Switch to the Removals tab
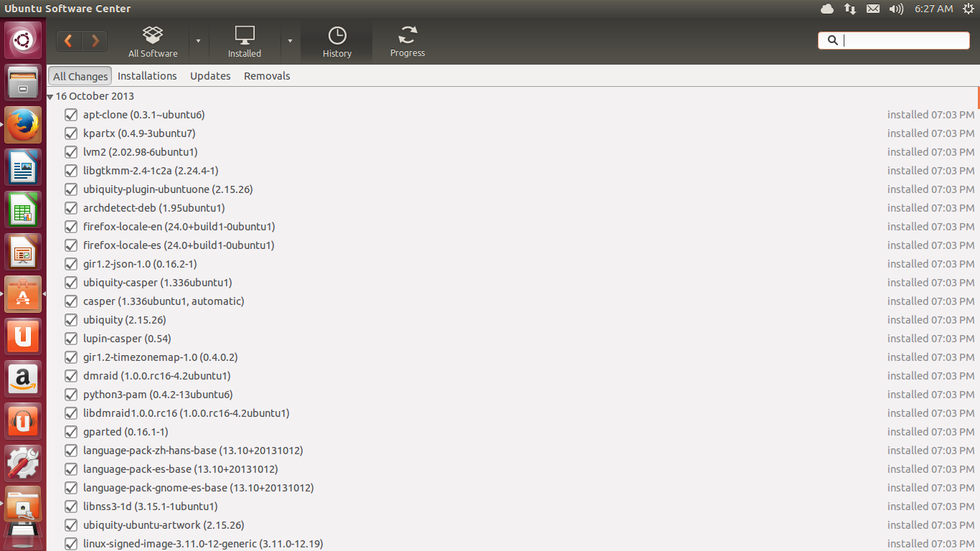Screen dimensions: 980x551 click(266, 75)
